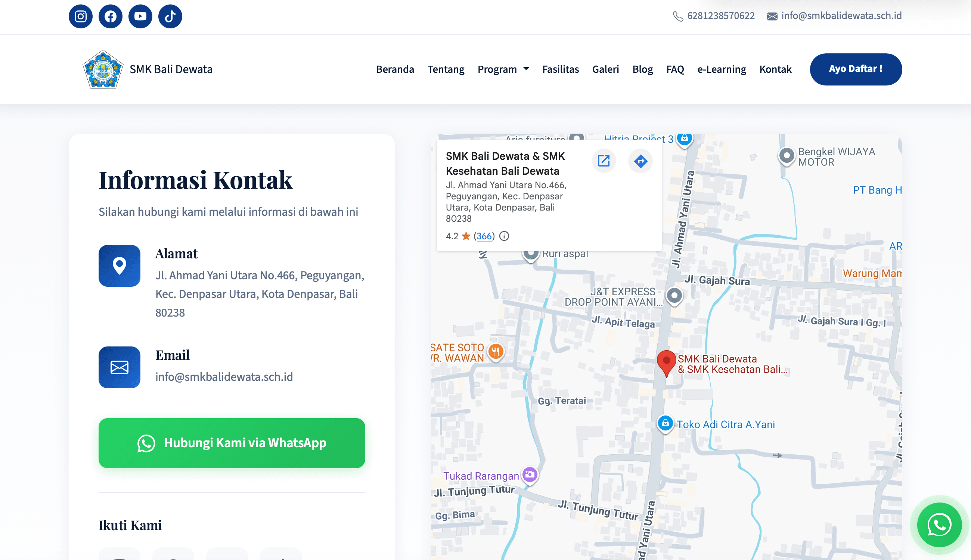Click the Informasi Kontak heading
The image size is (971, 560).
[x=195, y=180]
